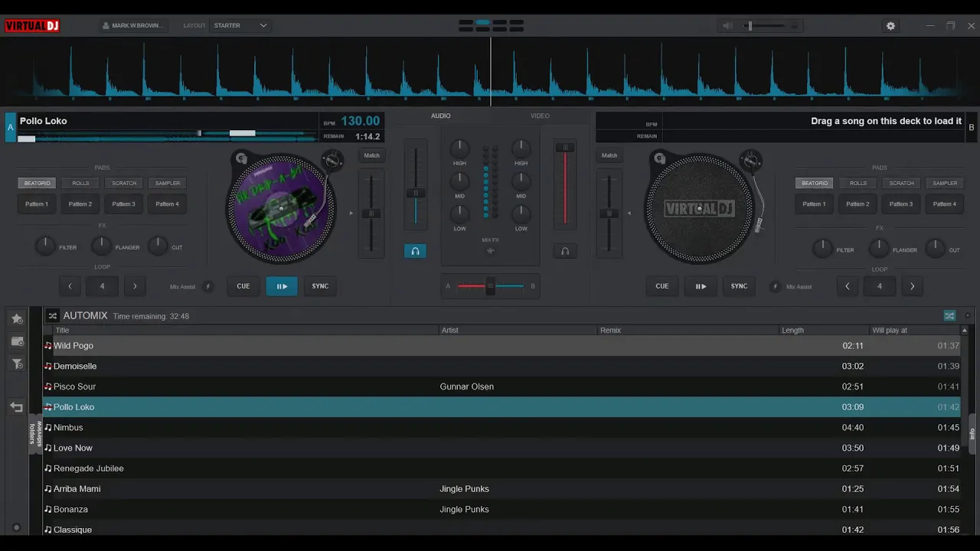The width and height of the screenshot is (980, 551).
Task: Activate the 4-beat loop on deck A
Action: coord(102,286)
